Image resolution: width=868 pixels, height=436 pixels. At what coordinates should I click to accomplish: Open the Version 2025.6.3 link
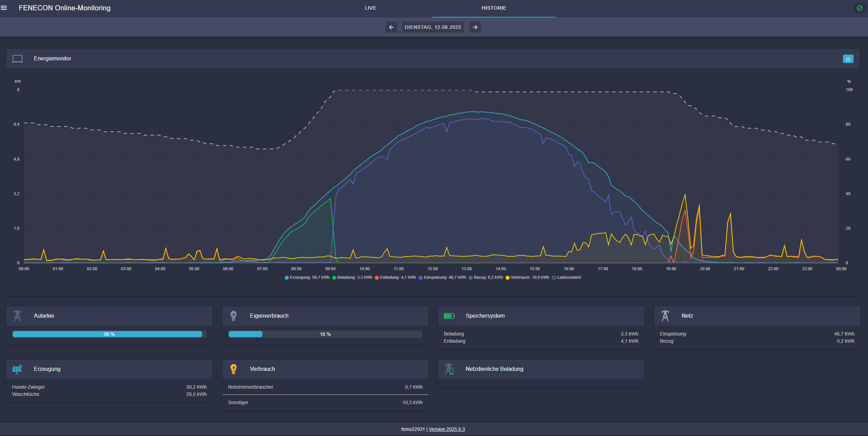pyautogui.click(x=447, y=429)
